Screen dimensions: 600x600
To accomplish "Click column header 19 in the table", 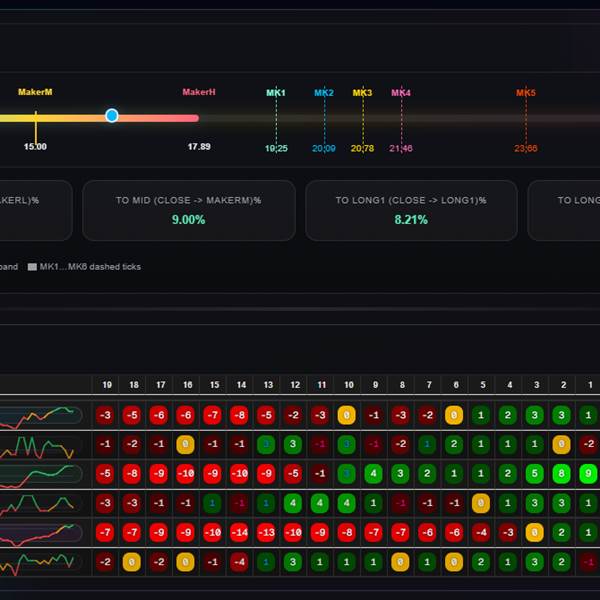I will click(x=105, y=385).
